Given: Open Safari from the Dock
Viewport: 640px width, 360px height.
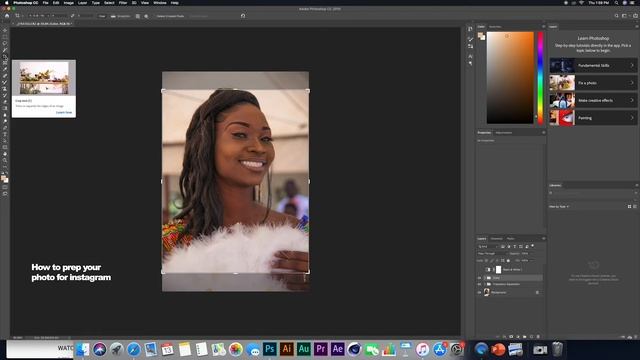Looking at the screenshot, I should point(133,349).
